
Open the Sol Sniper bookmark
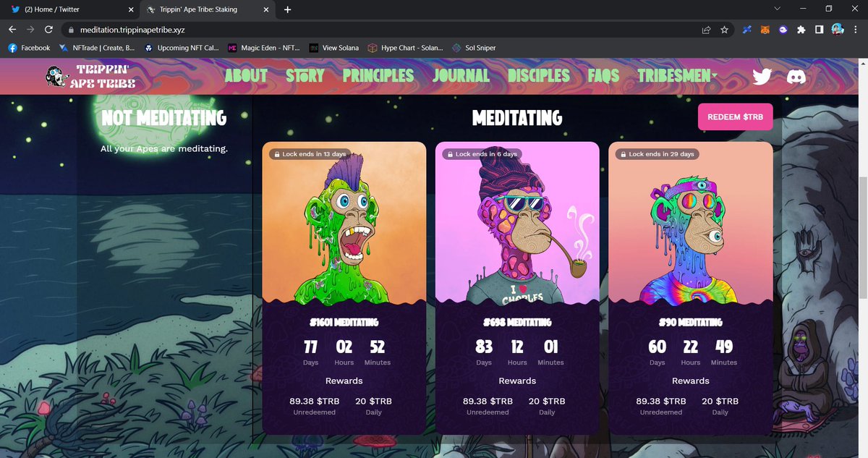coord(474,48)
